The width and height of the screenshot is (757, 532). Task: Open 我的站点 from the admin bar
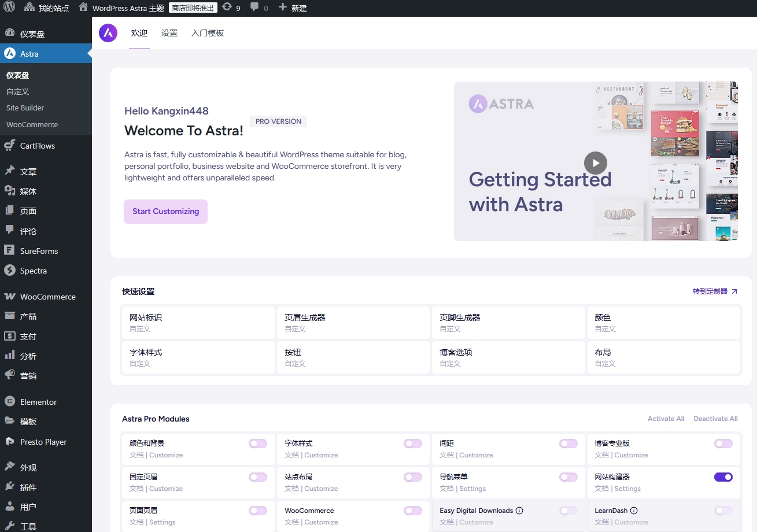[46, 8]
